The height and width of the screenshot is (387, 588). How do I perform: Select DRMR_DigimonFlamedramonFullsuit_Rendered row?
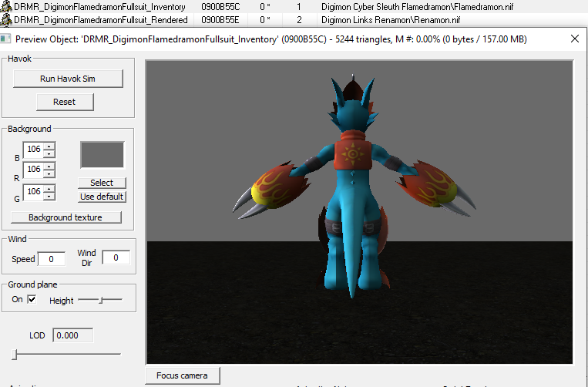294,20
